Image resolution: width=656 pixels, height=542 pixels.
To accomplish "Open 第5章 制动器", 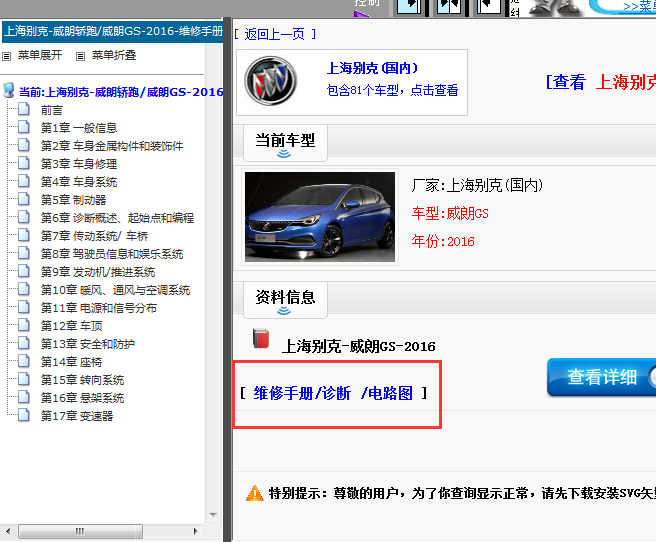I will (73, 200).
